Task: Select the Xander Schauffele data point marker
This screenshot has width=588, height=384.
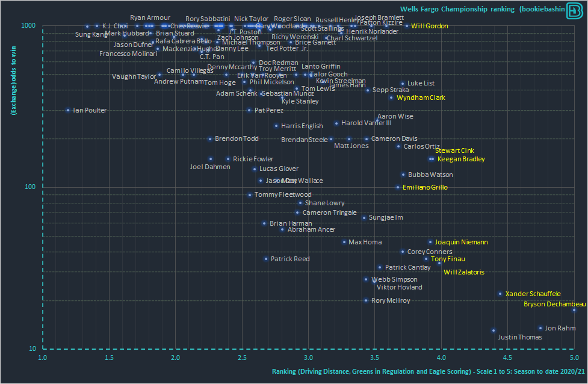Action: point(501,293)
